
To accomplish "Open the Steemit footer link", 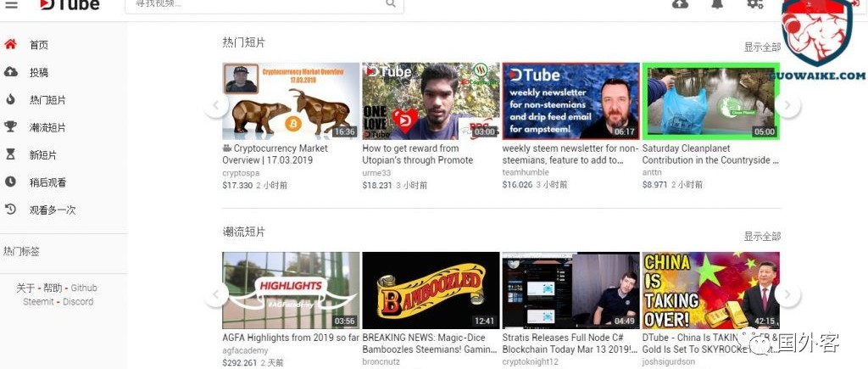I will pyautogui.click(x=38, y=302).
